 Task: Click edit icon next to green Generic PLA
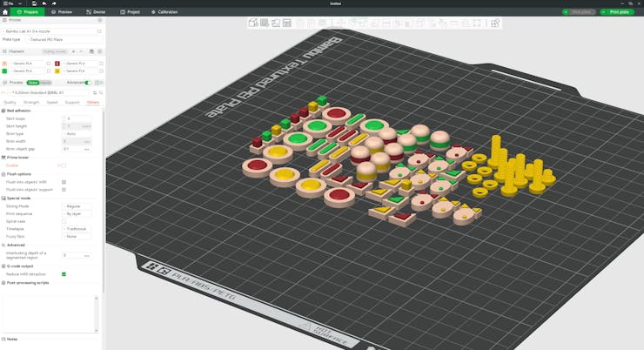point(49,71)
